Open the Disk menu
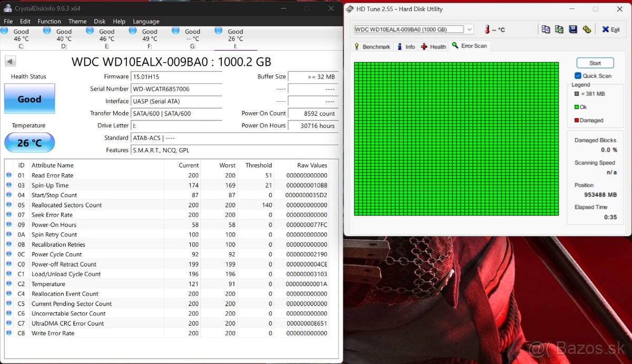Viewport: 632px width, 364px height. [100, 22]
